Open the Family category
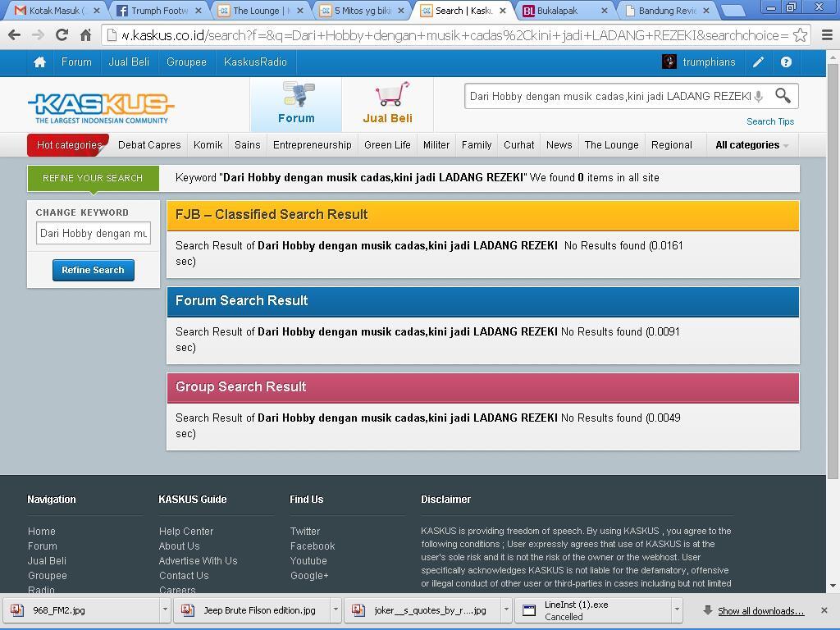This screenshot has height=630, width=840. click(x=477, y=145)
